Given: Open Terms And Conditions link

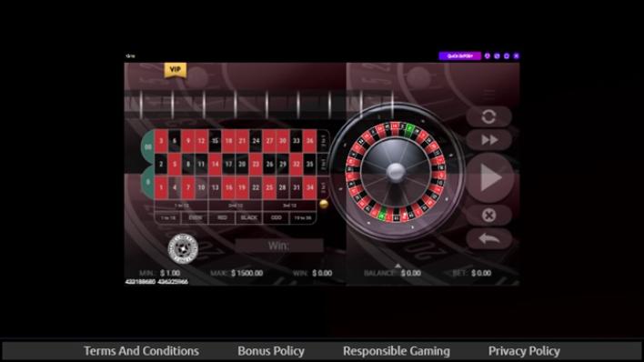Looking at the screenshot, I should pyautogui.click(x=141, y=351).
